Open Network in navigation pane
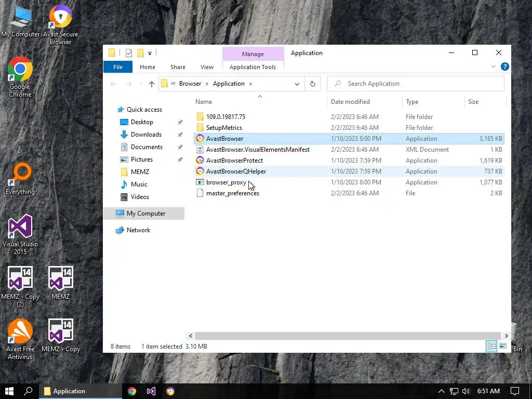The height and width of the screenshot is (399, 532). [x=138, y=230]
